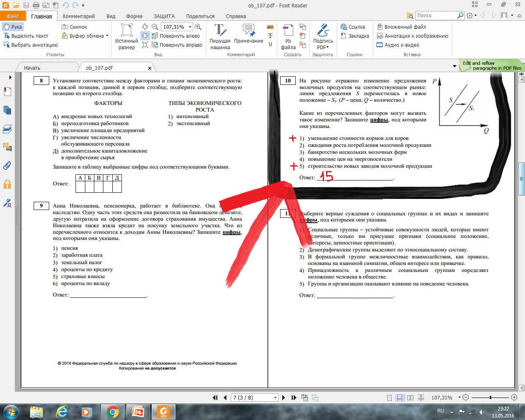The width and height of the screenshot is (525, 420).
Task: Click Истинный размер actual size icon
Action: tap(126, 37)
